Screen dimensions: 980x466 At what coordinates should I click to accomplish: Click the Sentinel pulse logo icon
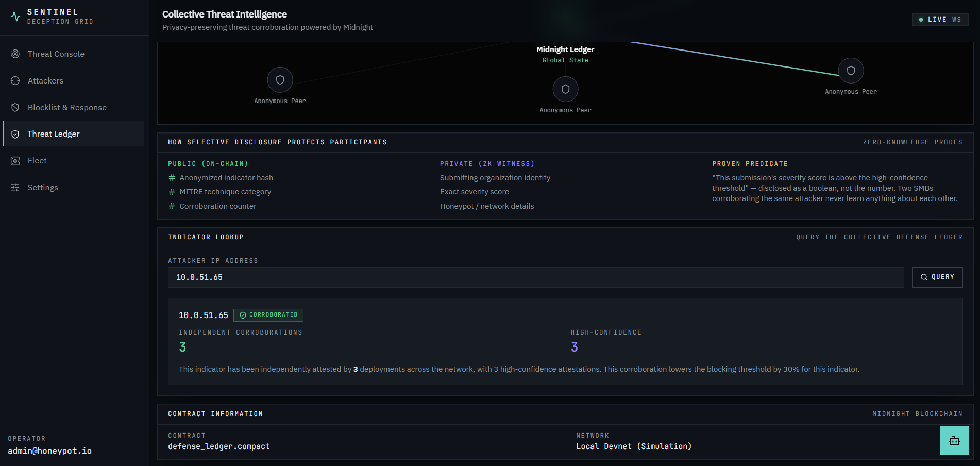15,16
